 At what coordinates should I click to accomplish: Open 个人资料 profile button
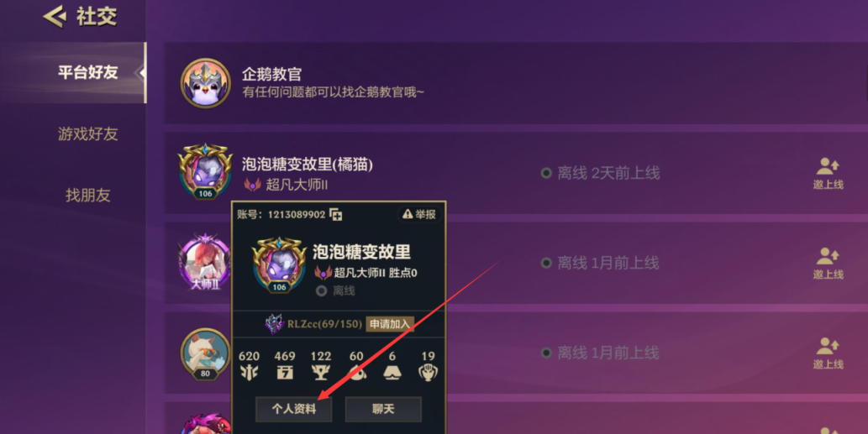click(294, 409)
